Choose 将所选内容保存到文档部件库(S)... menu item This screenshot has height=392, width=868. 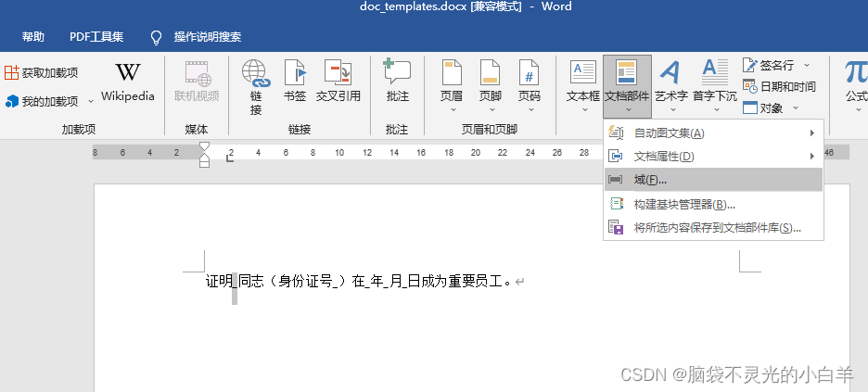713,228
